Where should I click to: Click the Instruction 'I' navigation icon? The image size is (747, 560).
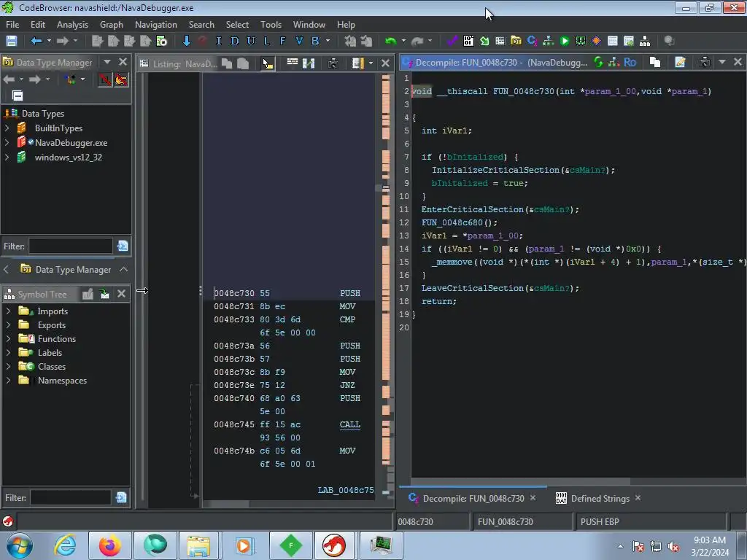coord(219,41)
